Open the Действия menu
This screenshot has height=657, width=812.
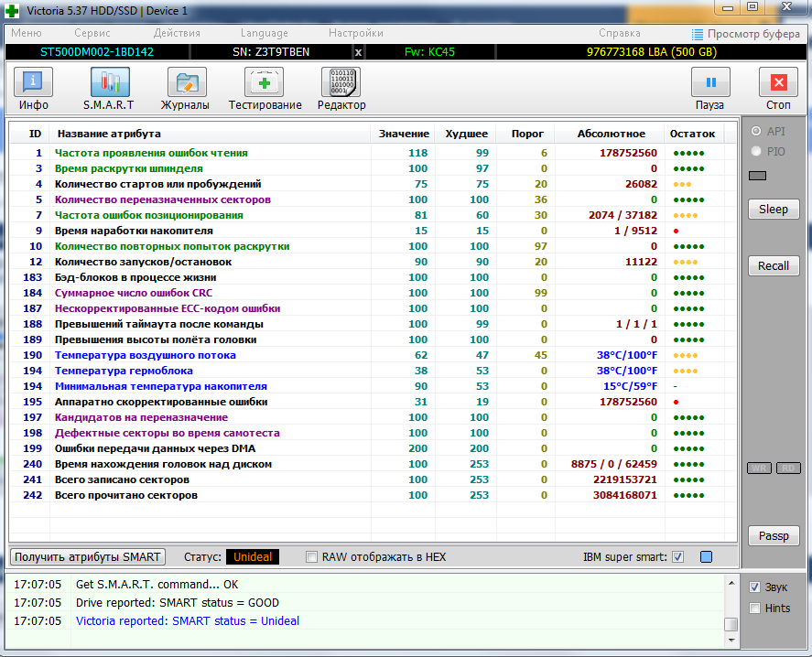coord(177,33)
